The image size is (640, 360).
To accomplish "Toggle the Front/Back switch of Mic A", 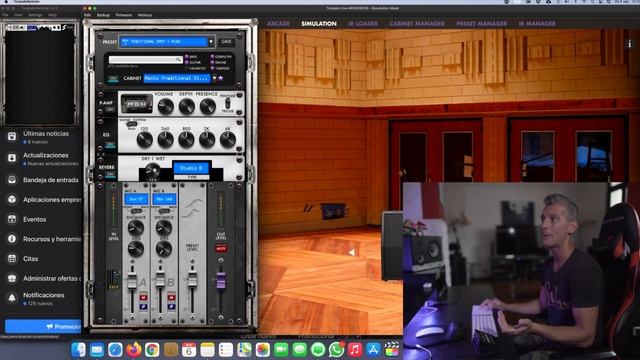I will pos(136,211).
